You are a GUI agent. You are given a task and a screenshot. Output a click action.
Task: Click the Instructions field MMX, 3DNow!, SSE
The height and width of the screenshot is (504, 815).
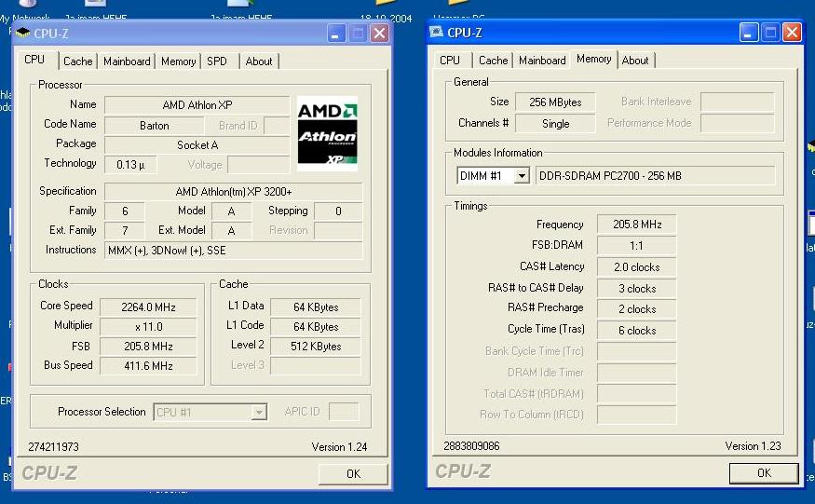coord(234,251)
